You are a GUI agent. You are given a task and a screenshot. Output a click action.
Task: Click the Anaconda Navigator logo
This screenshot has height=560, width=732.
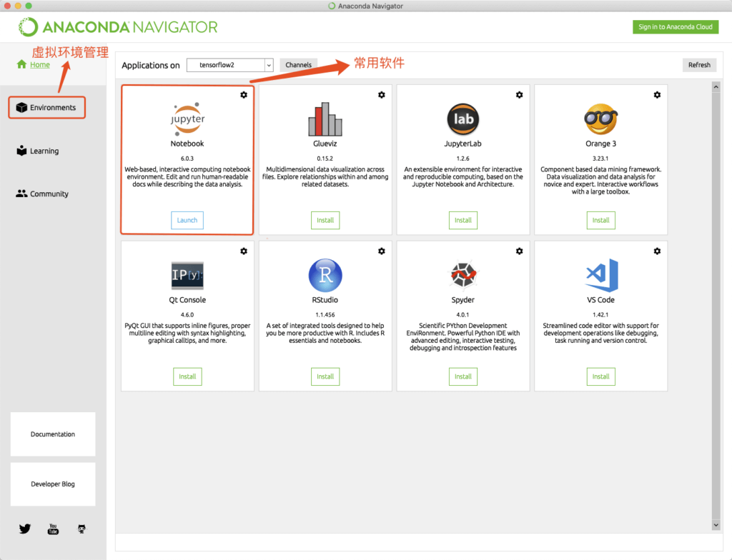click(118, 27)
